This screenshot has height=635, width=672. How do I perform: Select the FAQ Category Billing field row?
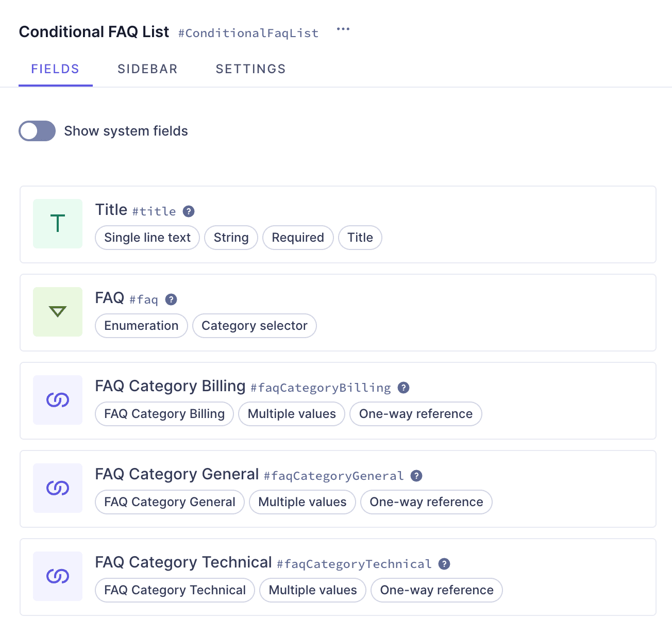coord(336,400)
